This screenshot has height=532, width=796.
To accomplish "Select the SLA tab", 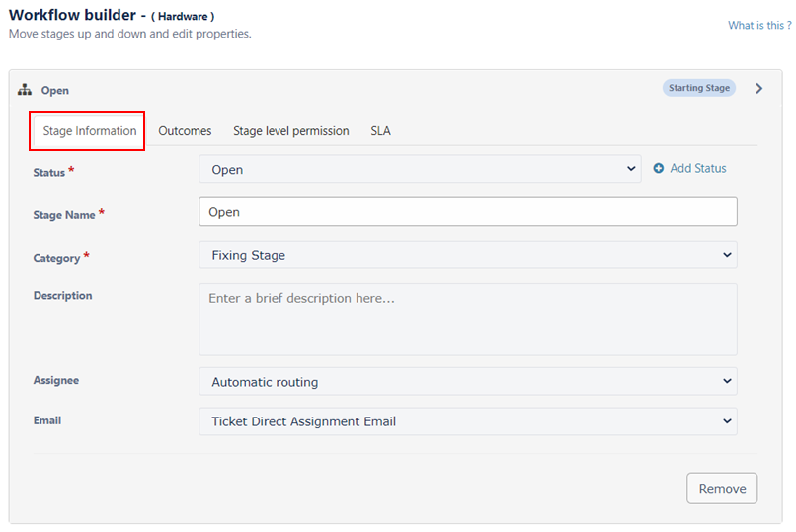I will pos(381,131).
